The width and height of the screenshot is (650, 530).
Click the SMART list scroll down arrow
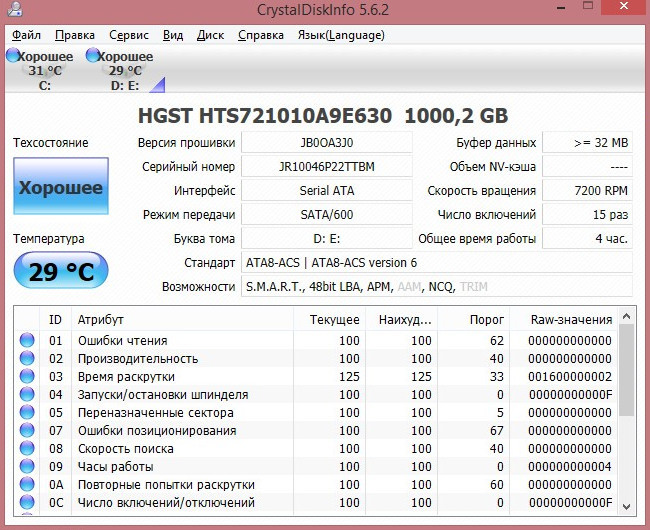626,506
